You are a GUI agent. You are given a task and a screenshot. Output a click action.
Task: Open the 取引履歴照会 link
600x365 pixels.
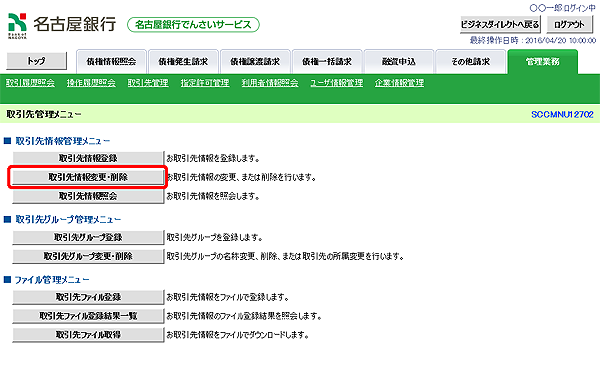click(x=30, y=83)
